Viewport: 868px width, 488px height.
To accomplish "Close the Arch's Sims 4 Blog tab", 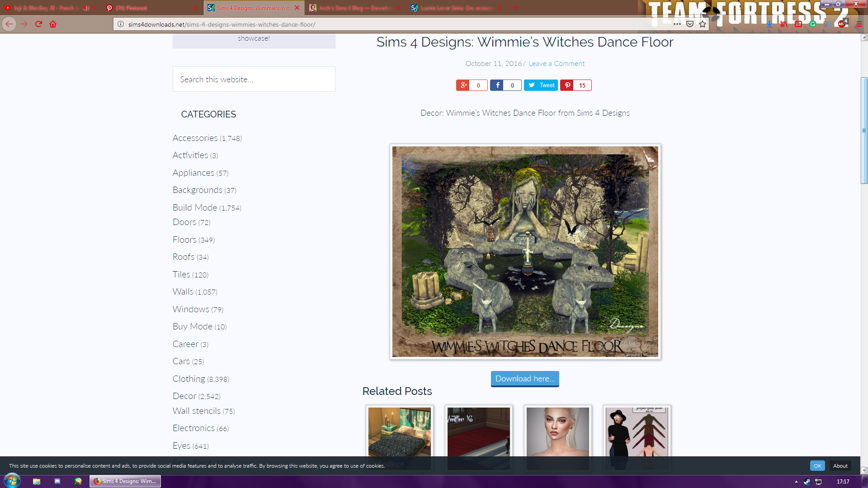I will click(x=399, y=8).
